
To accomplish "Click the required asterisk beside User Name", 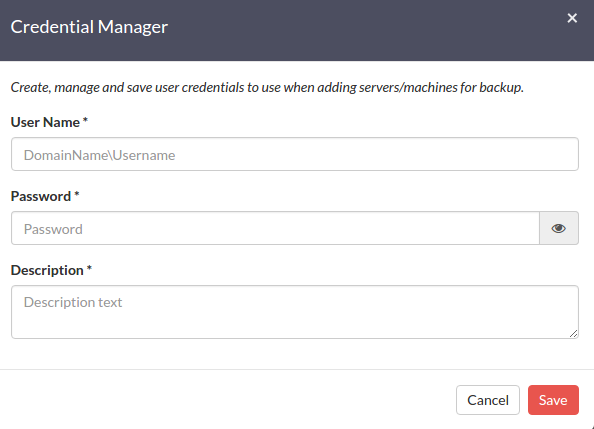I will (85, 121).
